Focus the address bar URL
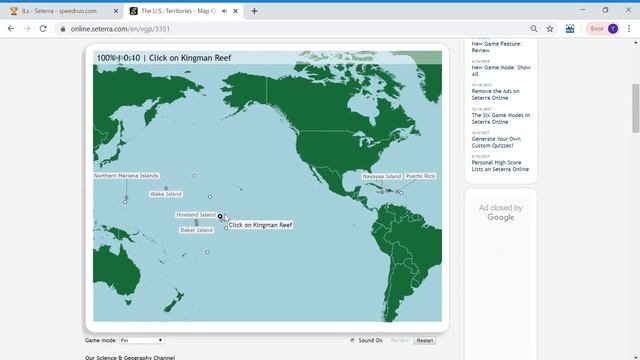 click(x=120, y=29)
